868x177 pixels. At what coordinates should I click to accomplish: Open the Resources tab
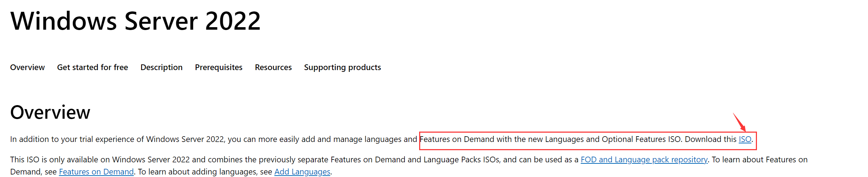pos(273,67)
